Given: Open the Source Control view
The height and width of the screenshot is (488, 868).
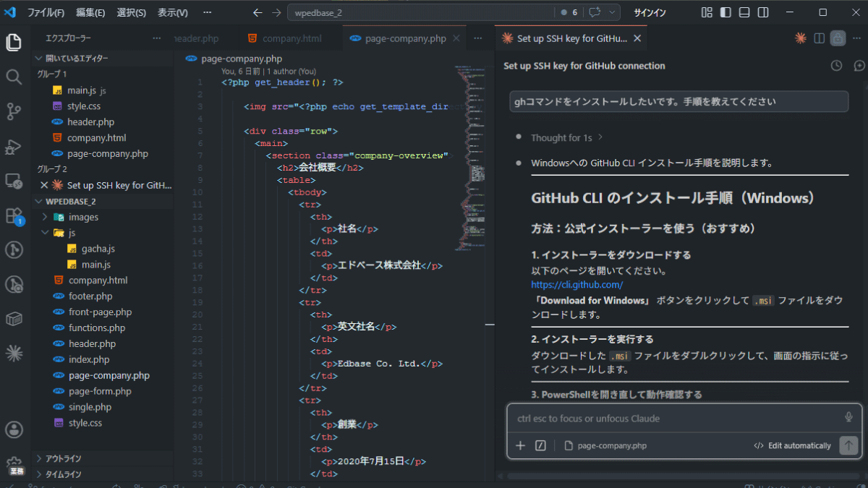Looking at the screenshot, I should point(14,111).
